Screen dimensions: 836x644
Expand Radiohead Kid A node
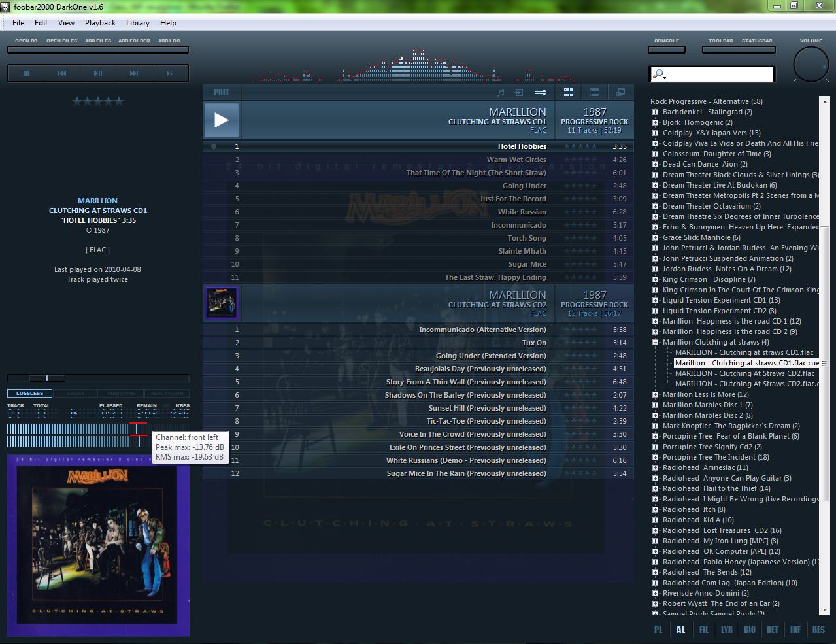click(x=655, y=520)
